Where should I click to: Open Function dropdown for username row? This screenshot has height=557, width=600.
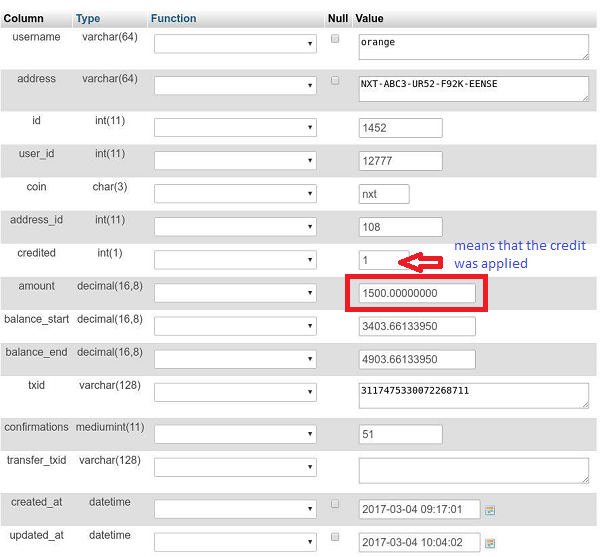point(235,45)
